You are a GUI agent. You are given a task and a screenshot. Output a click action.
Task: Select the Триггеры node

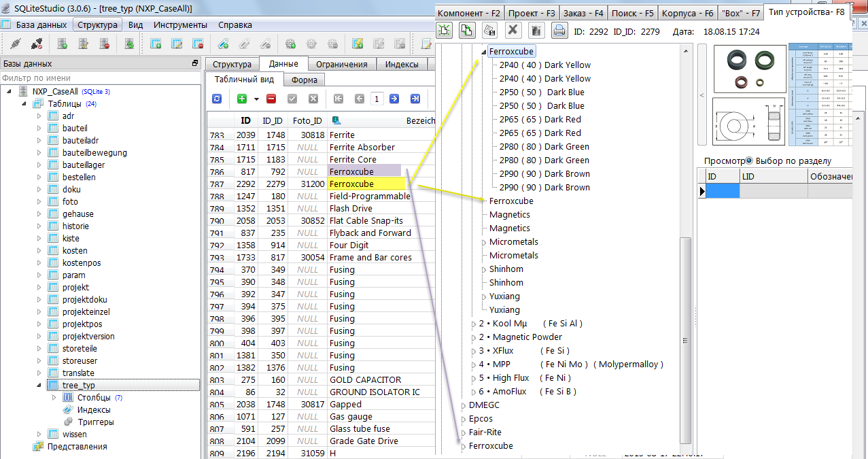(95, 422)
